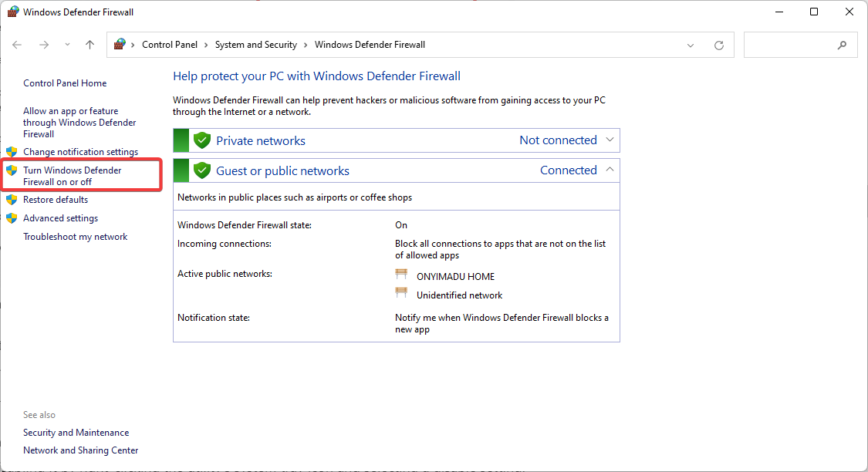Click the Unidentified network text
868x472 pixels.
tap(460, 295)
